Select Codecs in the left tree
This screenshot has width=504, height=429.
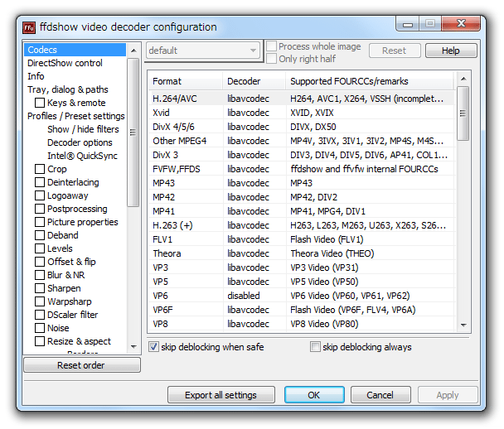tap(75, 50)
